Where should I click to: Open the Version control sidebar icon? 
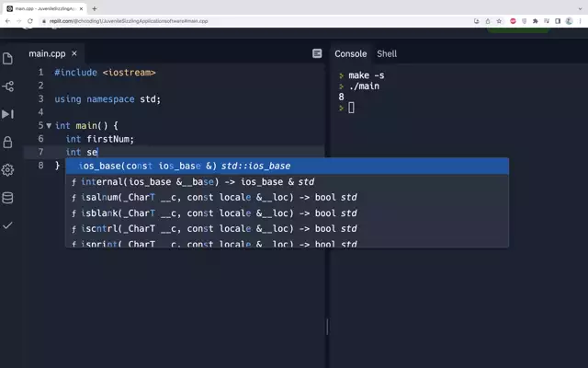pos(7,86)
